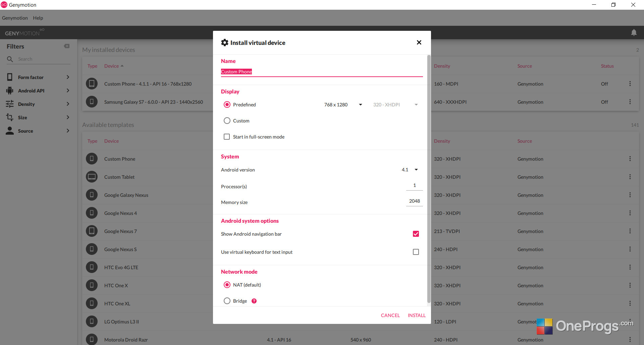This screenshot has height=345, width=644.
Task: Uncheck Show Android navigation bar
Action: 416,234
